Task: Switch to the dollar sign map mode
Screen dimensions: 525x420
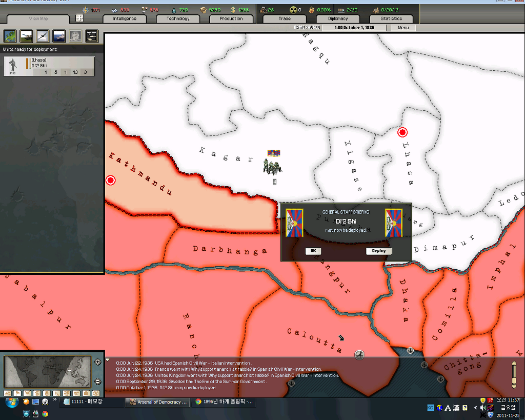Action: click(37, 393)
